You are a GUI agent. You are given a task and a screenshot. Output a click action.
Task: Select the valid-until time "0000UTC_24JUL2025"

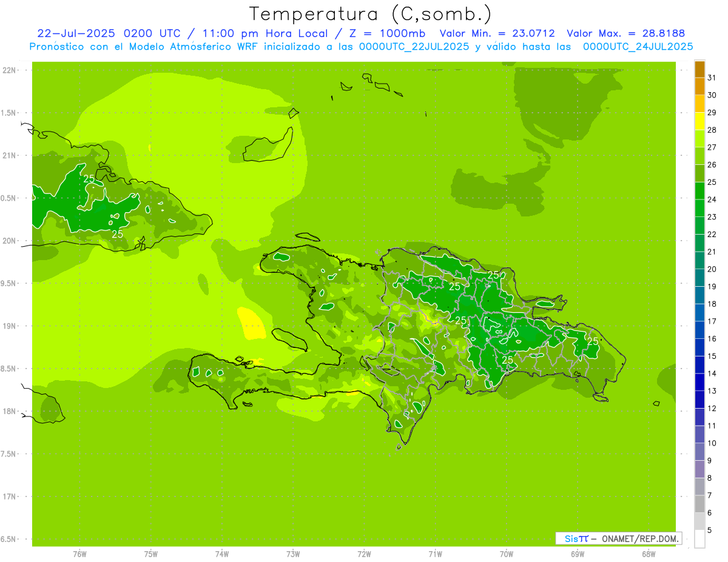638,47
